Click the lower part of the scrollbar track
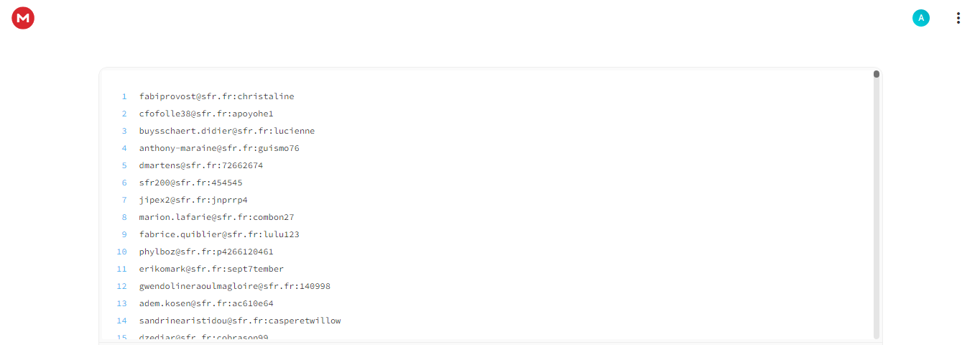Viewport: 980px width, 345px height. (x=877, y=273)
